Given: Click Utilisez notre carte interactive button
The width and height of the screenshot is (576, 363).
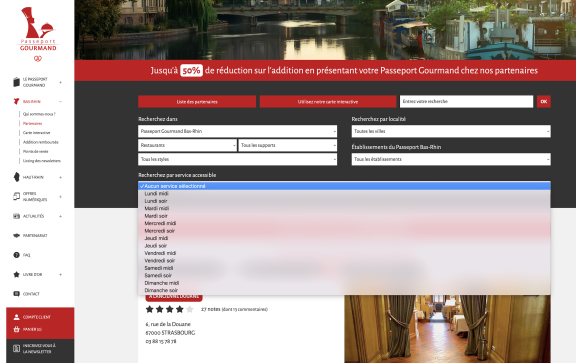Looking at the screenshot, I should (328, 101).
